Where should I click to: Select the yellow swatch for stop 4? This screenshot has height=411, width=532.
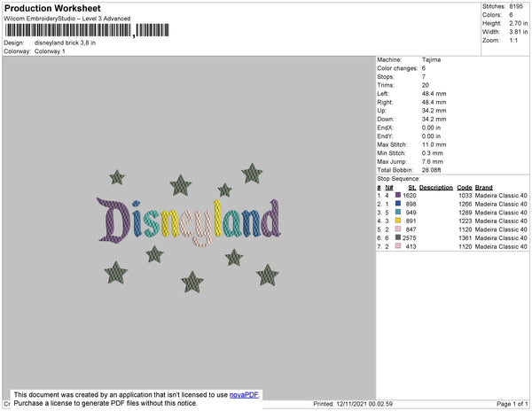coord(398,221)
